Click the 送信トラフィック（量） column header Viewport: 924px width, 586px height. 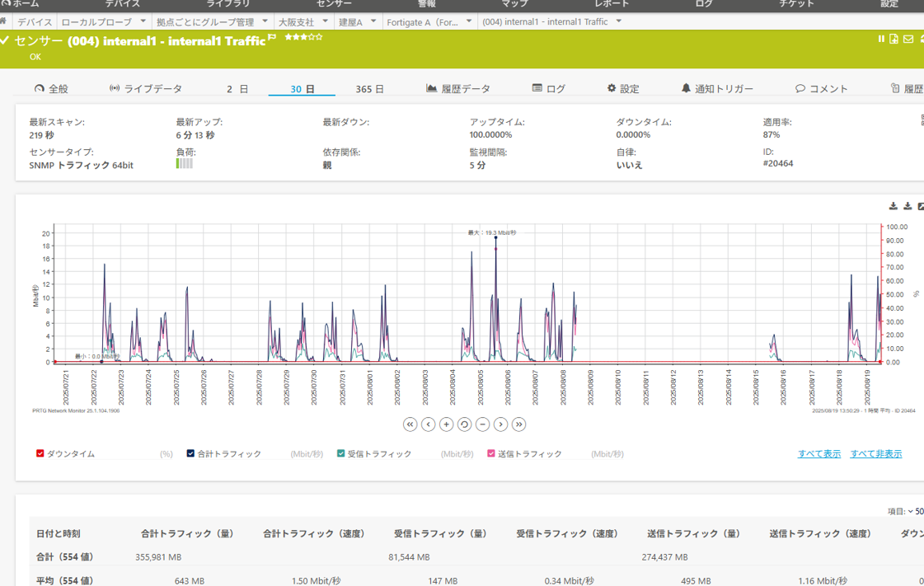coord(693,533)
